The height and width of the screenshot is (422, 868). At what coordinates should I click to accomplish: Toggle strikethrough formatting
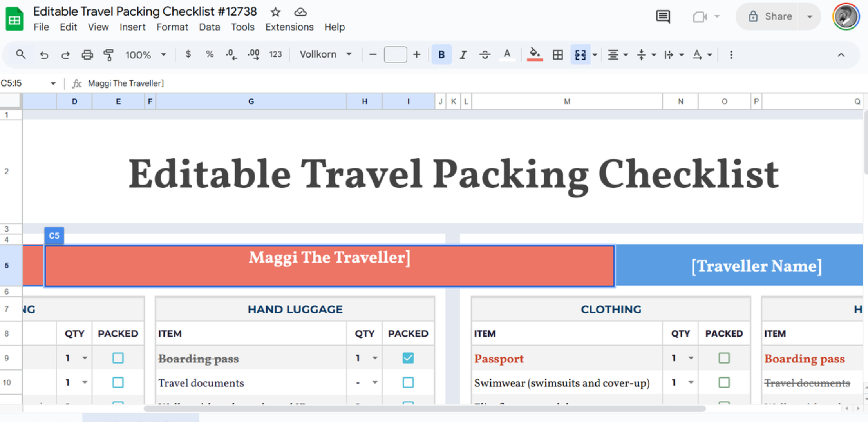pos(485,54)
